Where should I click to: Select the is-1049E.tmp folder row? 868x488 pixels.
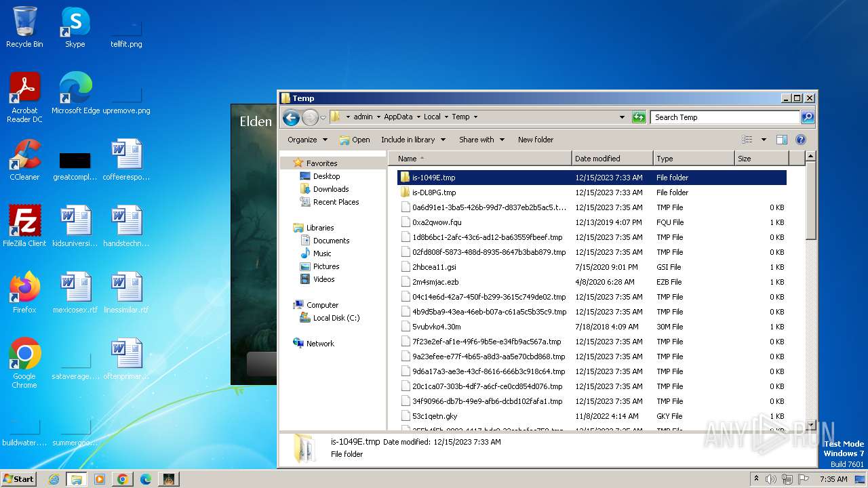tap(592, 178)
